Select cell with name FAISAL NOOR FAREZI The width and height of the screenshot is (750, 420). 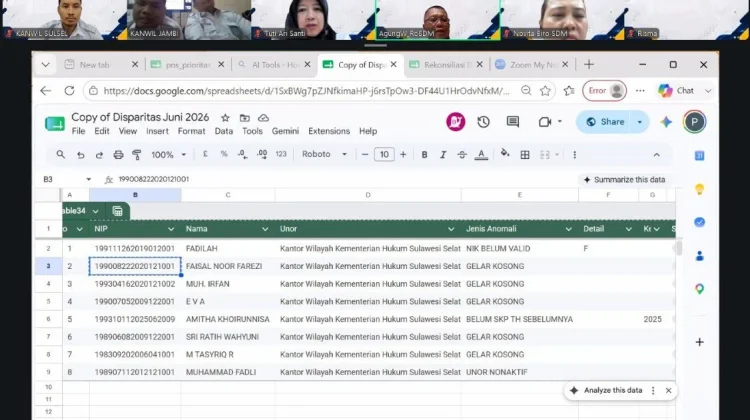click(x=228, y=266)
